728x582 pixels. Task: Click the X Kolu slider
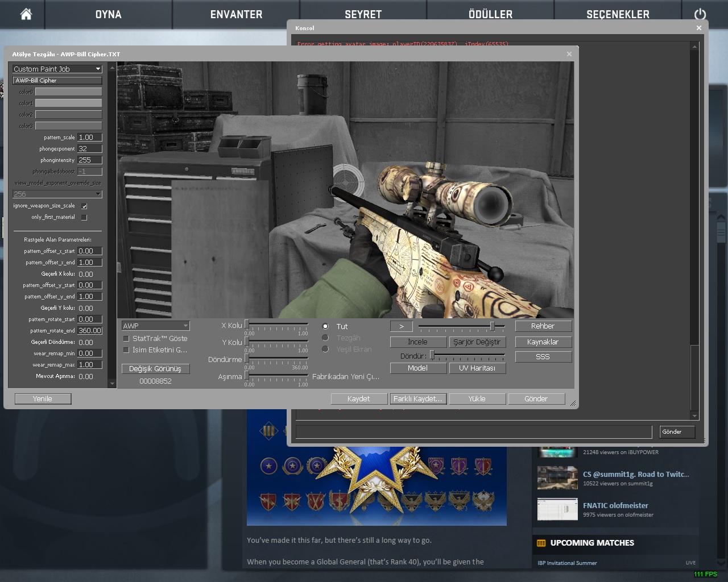click(x=277, y=325)
